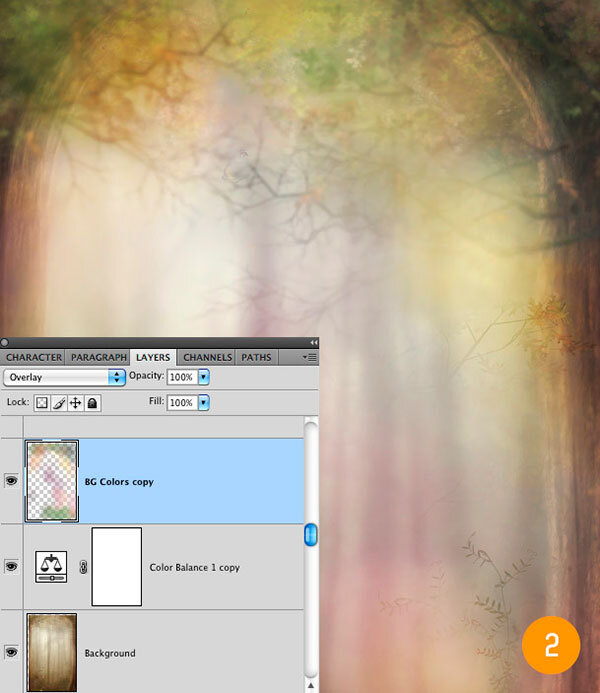Open the Paths tab
The height and width of the screenshot is (693, 600).
(x=256, y=357)
